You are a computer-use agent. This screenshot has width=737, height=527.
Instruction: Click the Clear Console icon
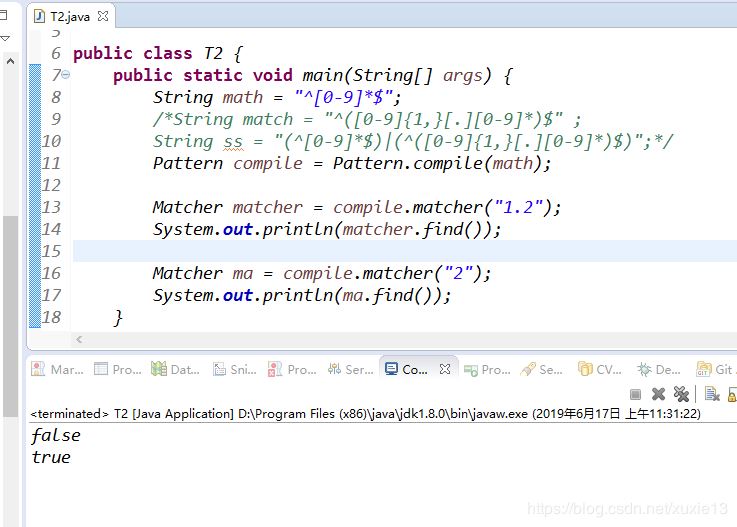click(711, 395)
